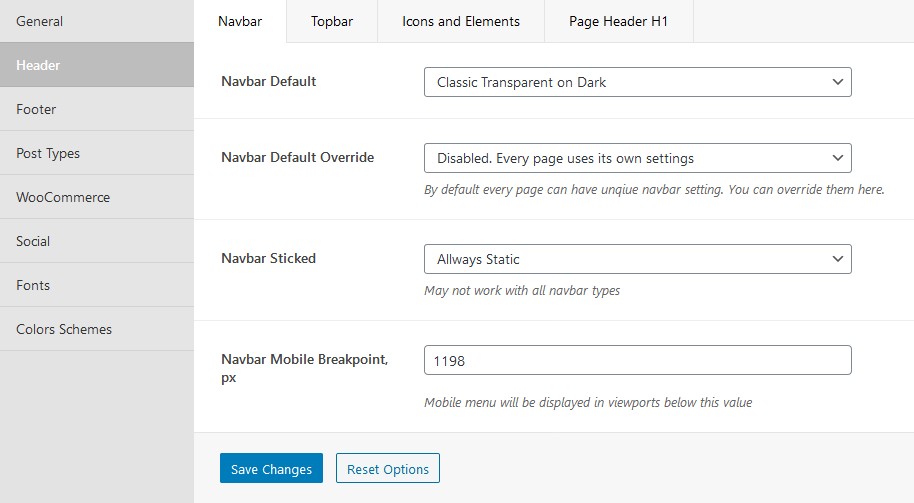
Task: Expand the Navbar Default Override dropdown
Action: [x=638, y=158]
